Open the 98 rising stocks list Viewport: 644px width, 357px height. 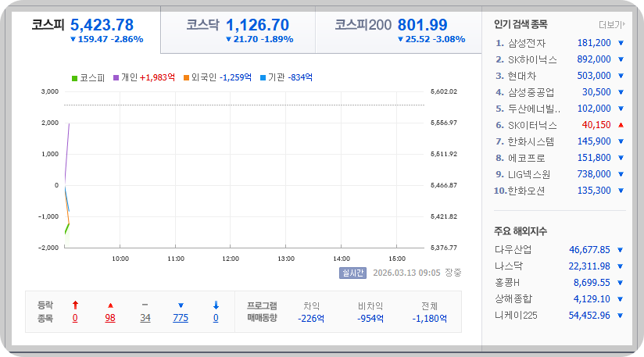110,318
